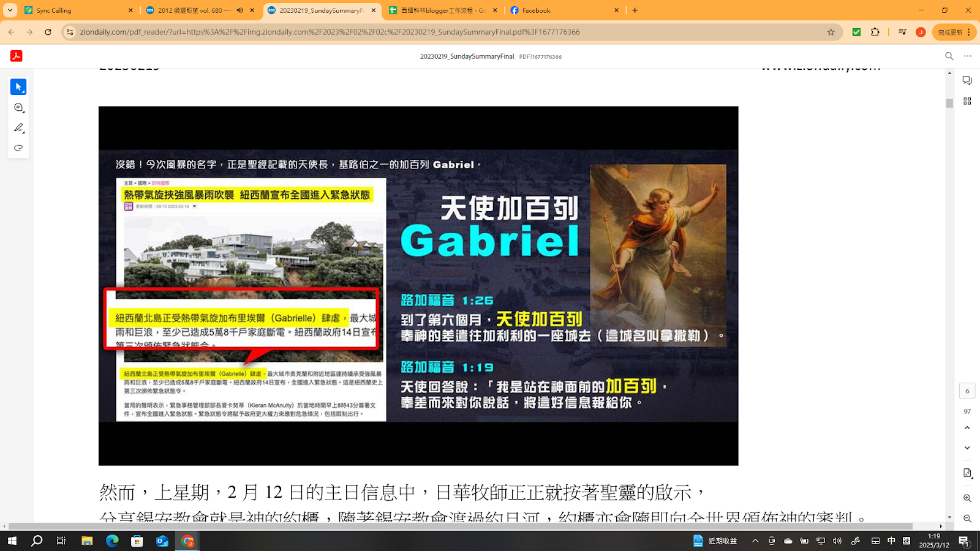Switch to the blogger Google Sheets tab
Screen dimensions: 980x551
[444, 10]
